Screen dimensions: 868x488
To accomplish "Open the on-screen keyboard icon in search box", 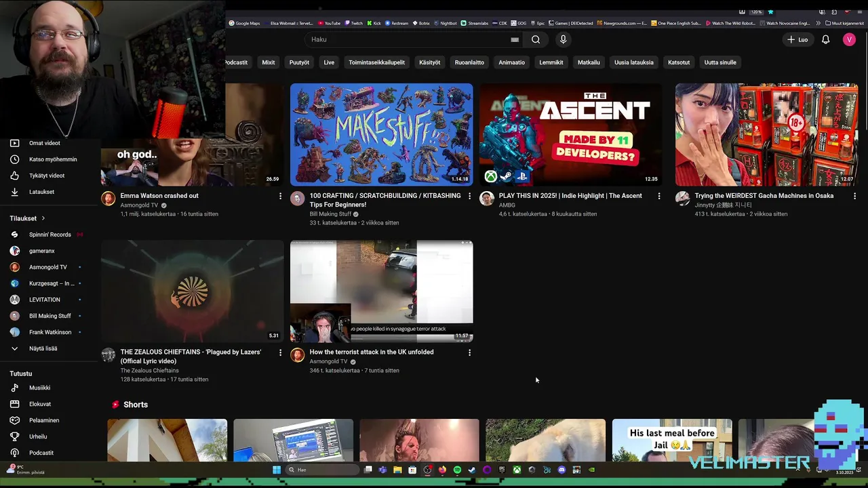I will (515, 39).
